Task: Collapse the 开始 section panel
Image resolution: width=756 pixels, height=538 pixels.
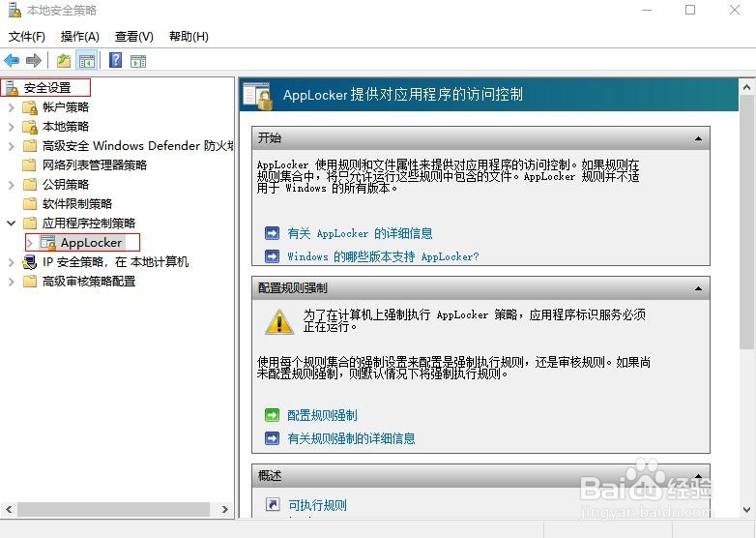Action: [x=698, y=139]
